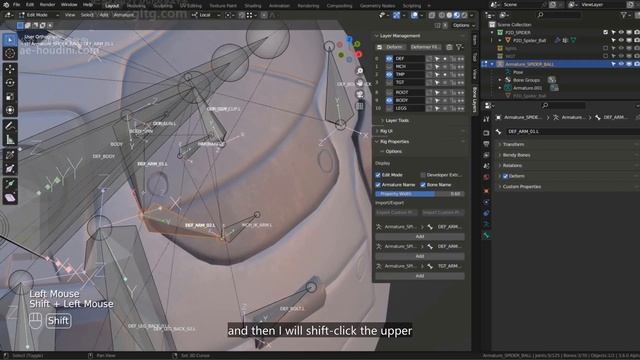Click the red X axis gizmo circle
Image resolution: width=640 pixels, height=360 pixels.
(x=358, y=54)
